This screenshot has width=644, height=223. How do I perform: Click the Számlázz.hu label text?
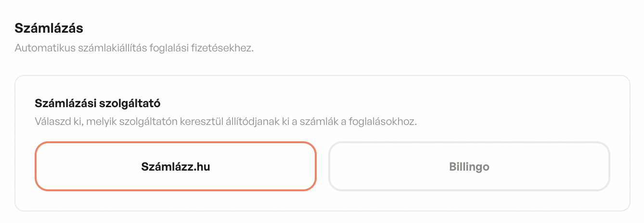coord(176,167)
